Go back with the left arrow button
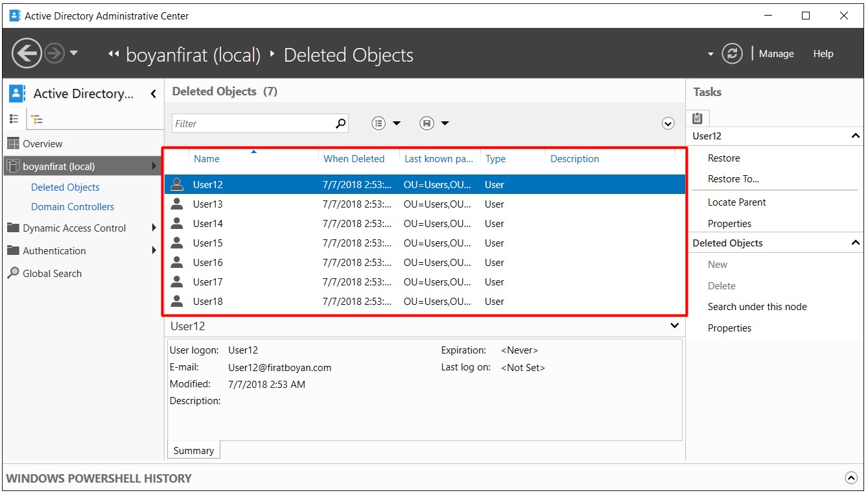The image size is (868, 493). tap(27, 53)
